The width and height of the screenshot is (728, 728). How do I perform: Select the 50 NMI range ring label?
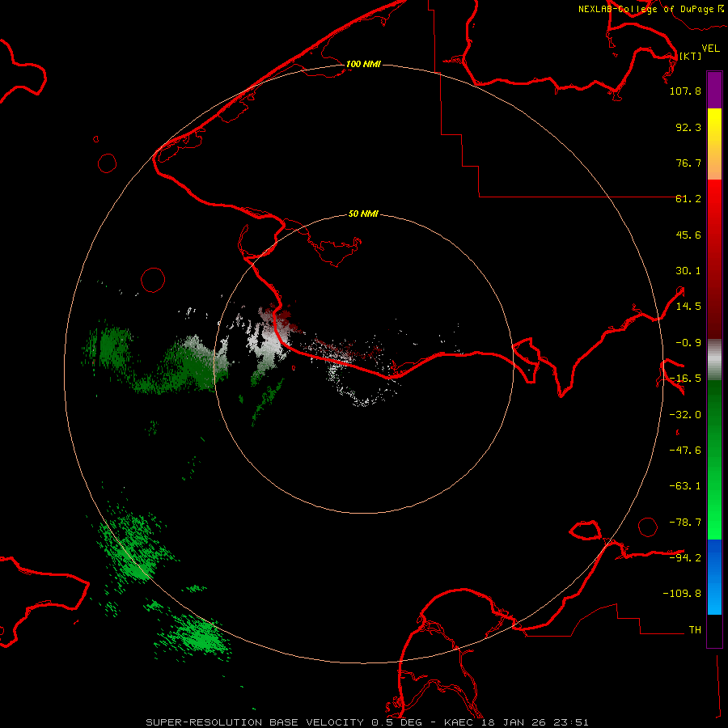pos(363,214)
